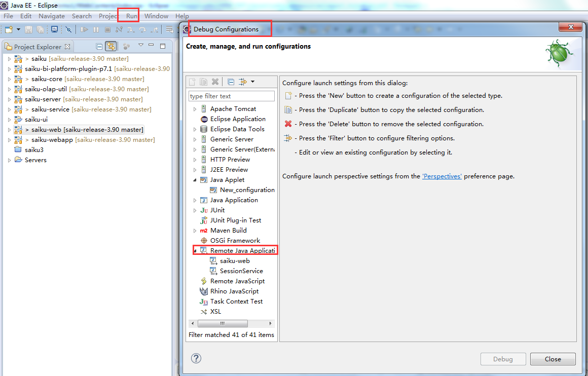Open the New wizard toolbar icon
This screenshot has width=588, height=376.
tap(9, 29)
